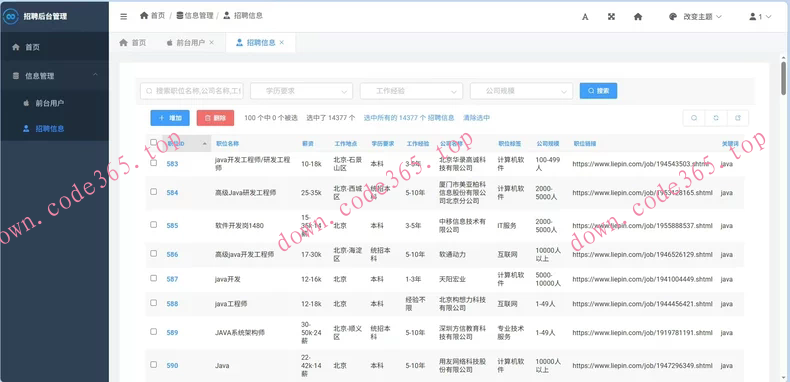Screen dimensions: 790x382
Task: Close the 招聘信息 tab
Action: click(x=282, y=43)
